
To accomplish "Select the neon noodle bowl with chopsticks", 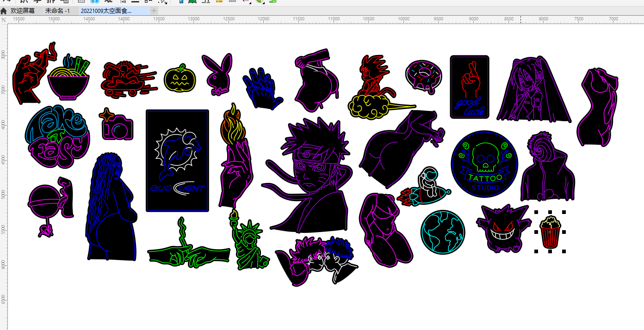I will click(x=69, y=77).
